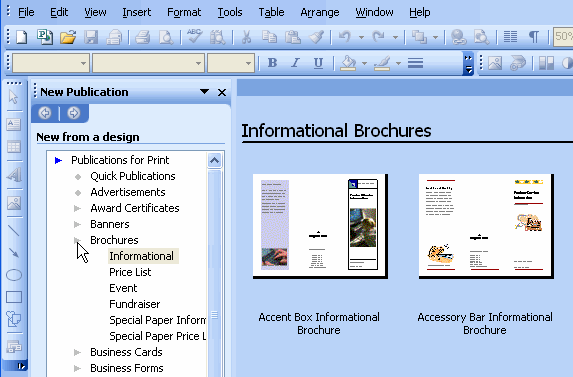The height and width of the screenshot is (377, 573).
Task: Open the Format menu
Action: tap(184, 12)
